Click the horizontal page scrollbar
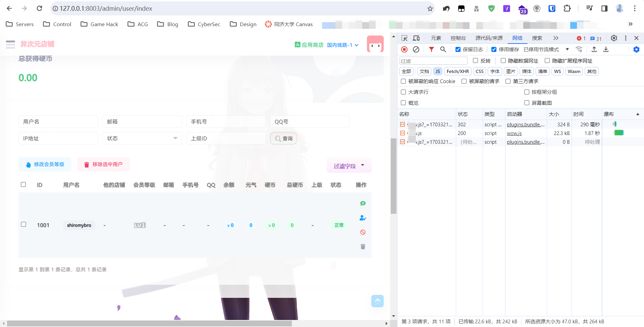 (149, 323)
